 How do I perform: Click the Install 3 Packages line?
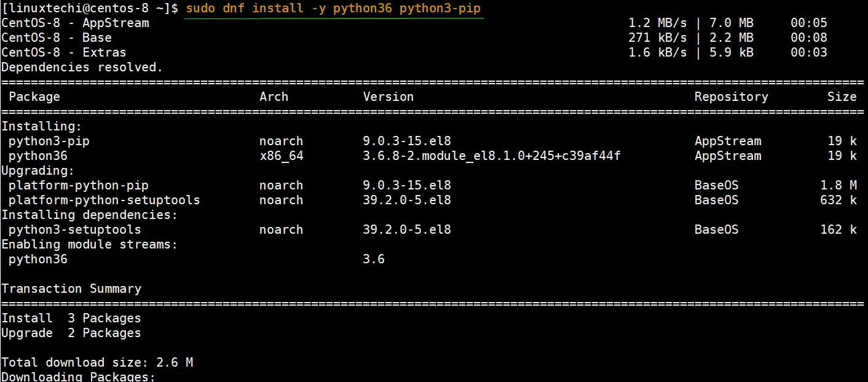pyautogui.click(x=71, y=319)
